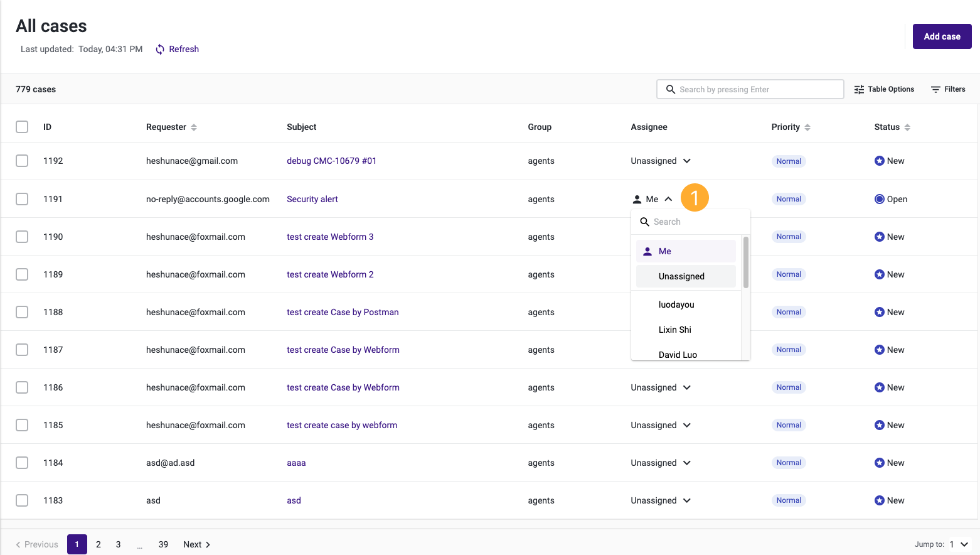This screenshot has width=980, height=555.
Task: Click New status star icon for case 1192
Action: (x=880, y=161)
